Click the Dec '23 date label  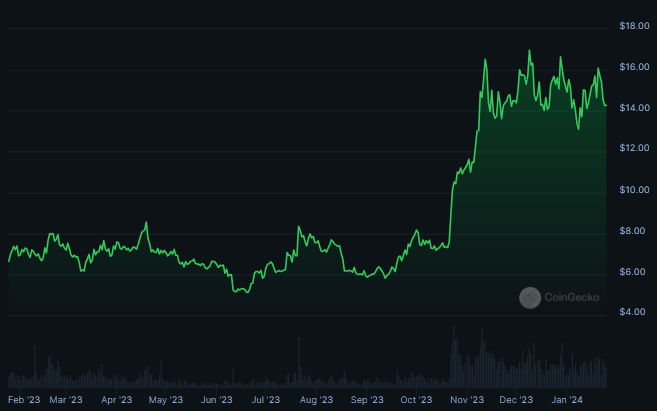tap(516, 400)
